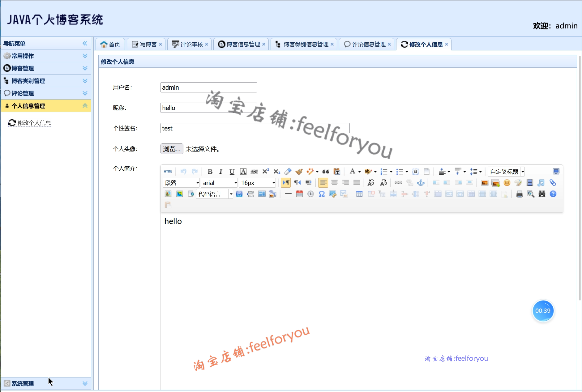Viewport: 582px width, 392px height.
Task: Insert emoticon smiley icon
Action: (x=507, y=183)
